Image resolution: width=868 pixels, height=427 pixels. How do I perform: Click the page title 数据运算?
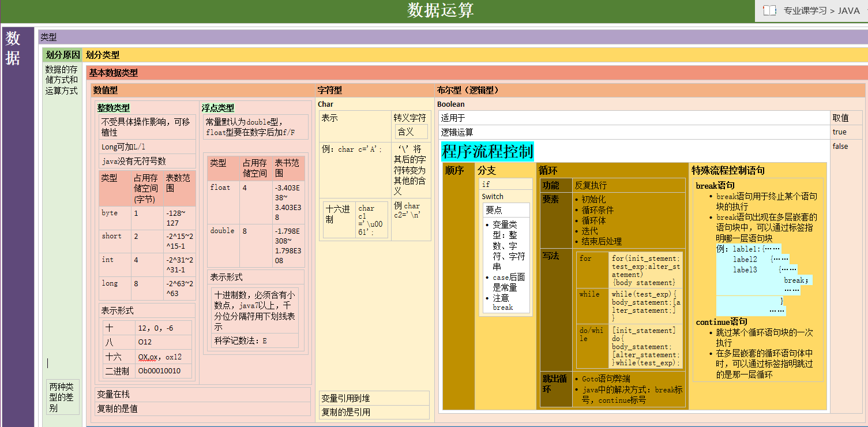(x=441, y=10)
